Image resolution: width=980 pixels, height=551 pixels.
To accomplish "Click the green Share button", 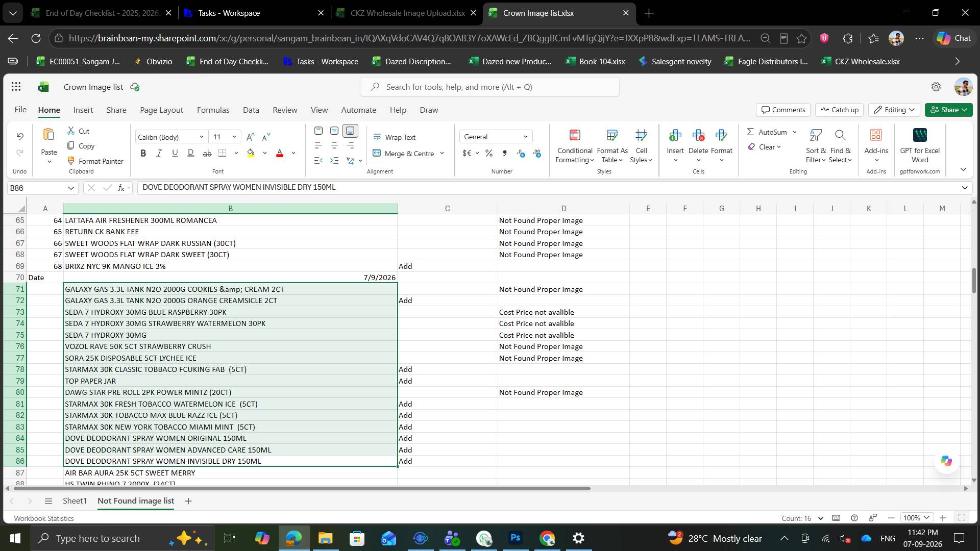I will pyautogui.click(x=948, y=110).
